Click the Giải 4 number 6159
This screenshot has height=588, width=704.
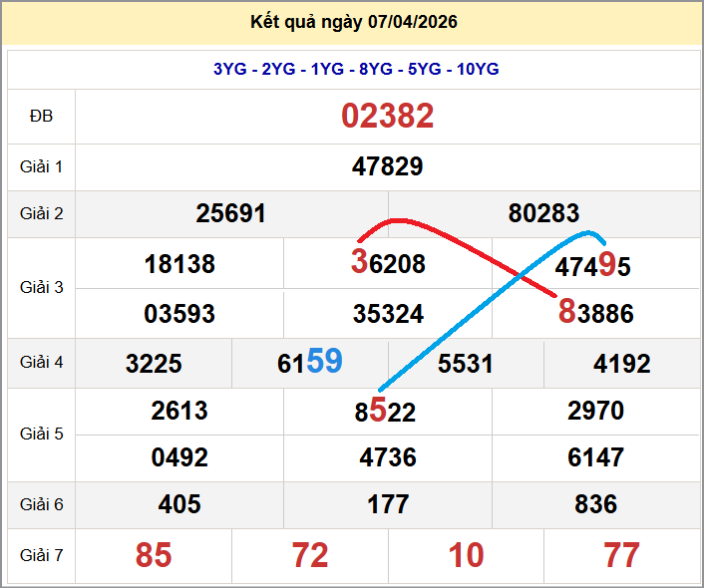tap(309, 363)
